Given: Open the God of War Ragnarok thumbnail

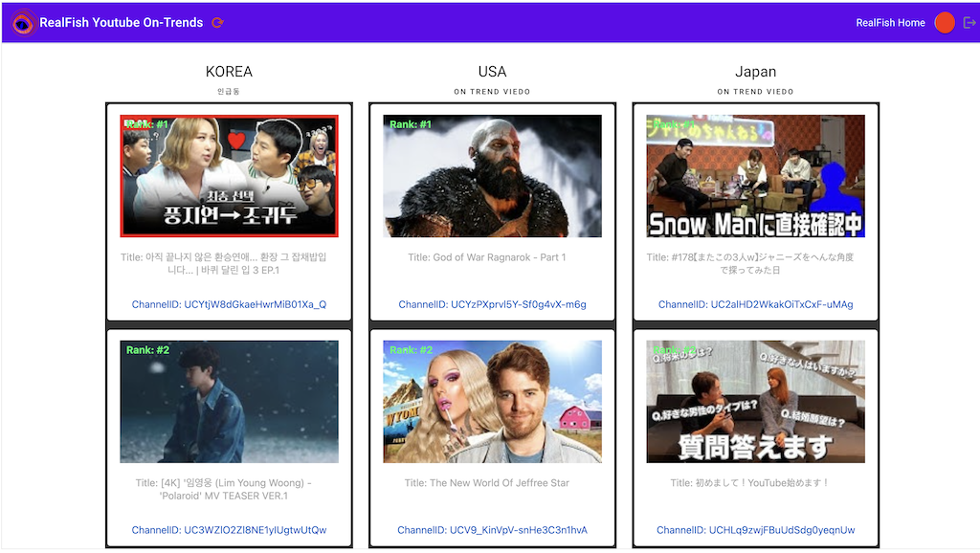Looking at the screenshot, I should coord(493,176).
